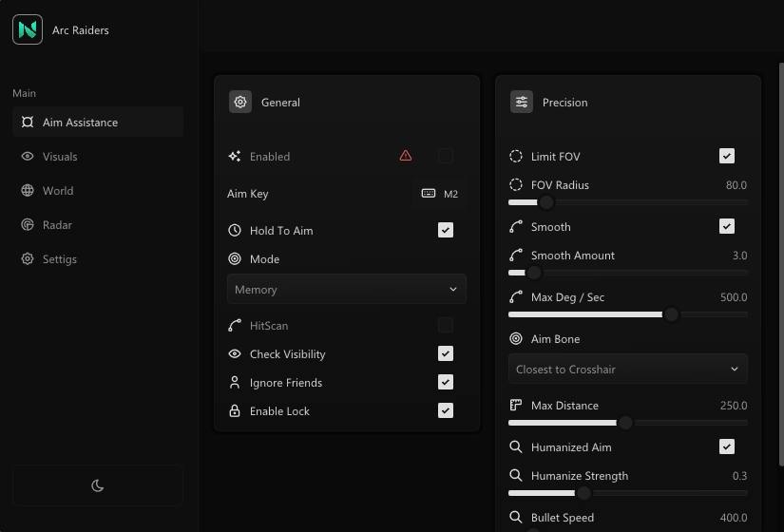This screenshot has height=532, width=784.
Task: Go to the World menu item
Action: [x=58, y=191]
